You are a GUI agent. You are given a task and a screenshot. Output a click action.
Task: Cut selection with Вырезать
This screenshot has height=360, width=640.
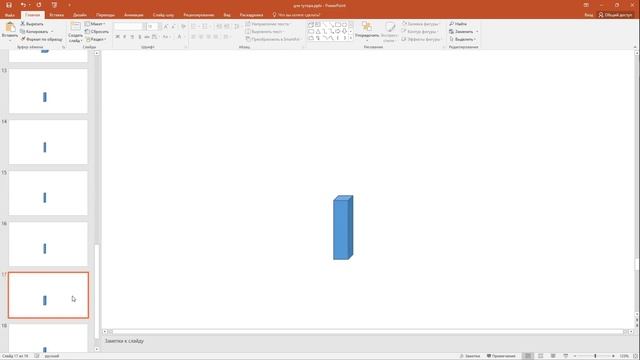[32, 24]
